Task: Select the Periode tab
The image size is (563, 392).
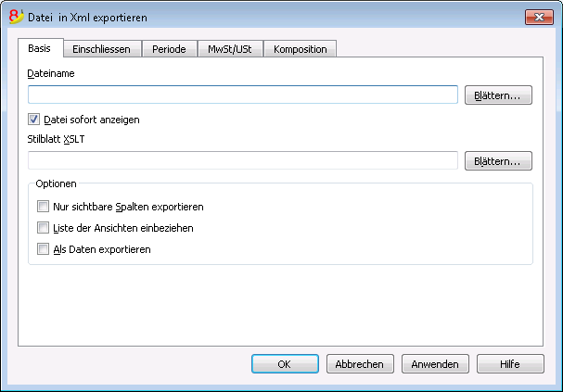Action: click(x=169, y=49)
